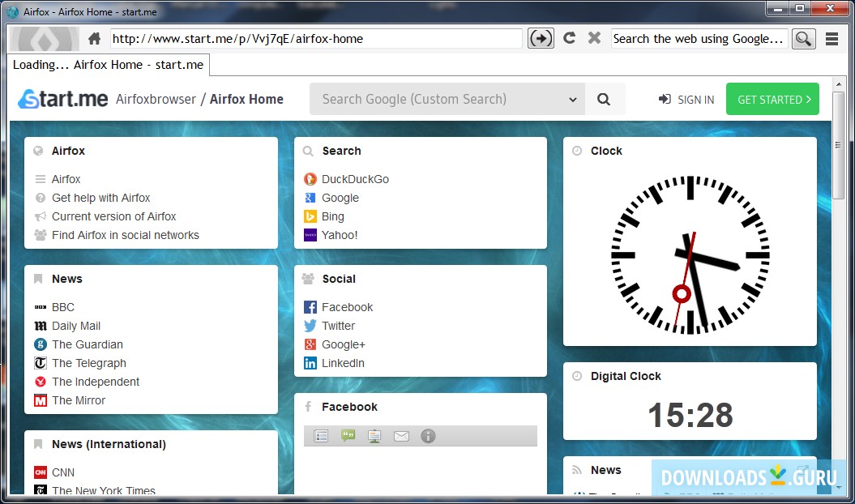
Task: Open the Daily Mail link
Action: [x=76, y=326]
